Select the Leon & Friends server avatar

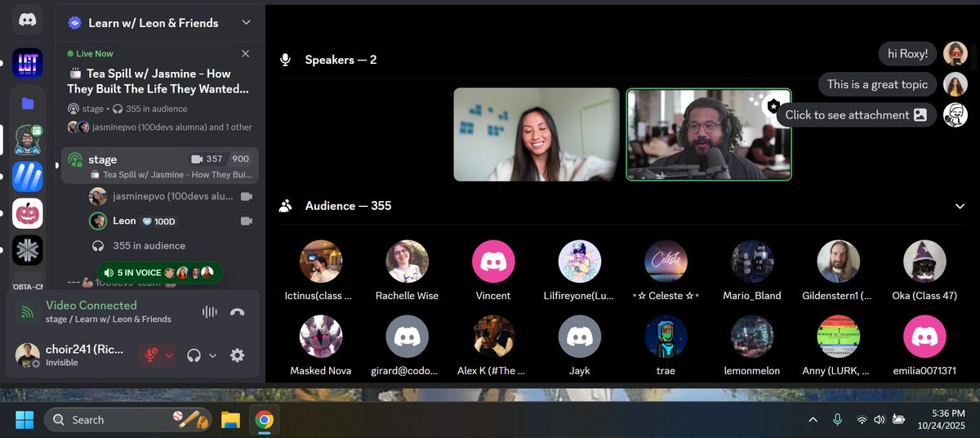click(x=28, y=140)
